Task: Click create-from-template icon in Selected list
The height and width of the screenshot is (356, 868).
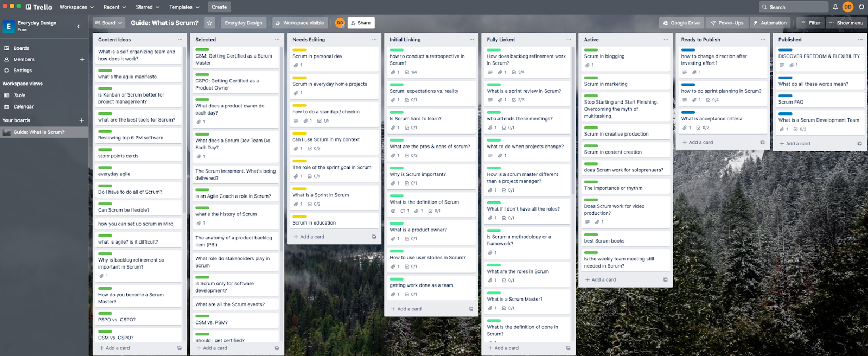Action: click(277, 348)
